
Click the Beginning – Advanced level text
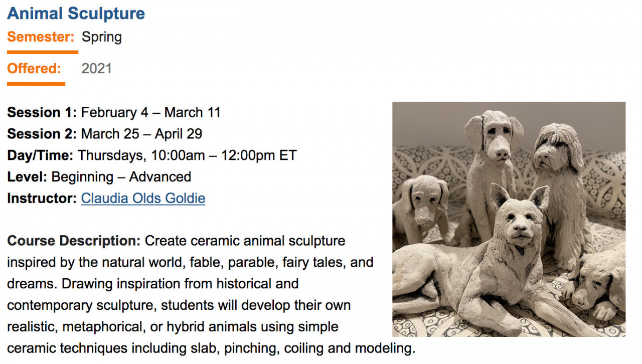click(x=121, y=177)
